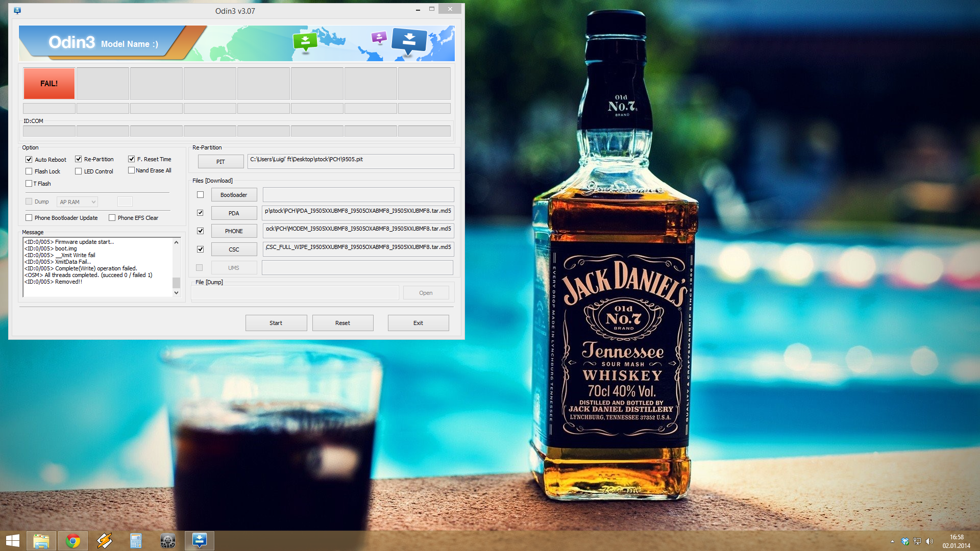Open Winamp from the taskbar

(x=105, y=541)
